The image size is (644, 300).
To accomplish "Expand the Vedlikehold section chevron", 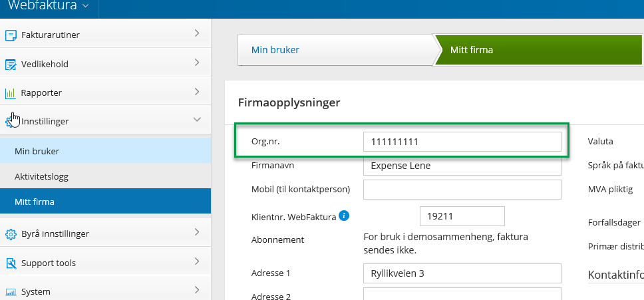I will pos(197,63).
